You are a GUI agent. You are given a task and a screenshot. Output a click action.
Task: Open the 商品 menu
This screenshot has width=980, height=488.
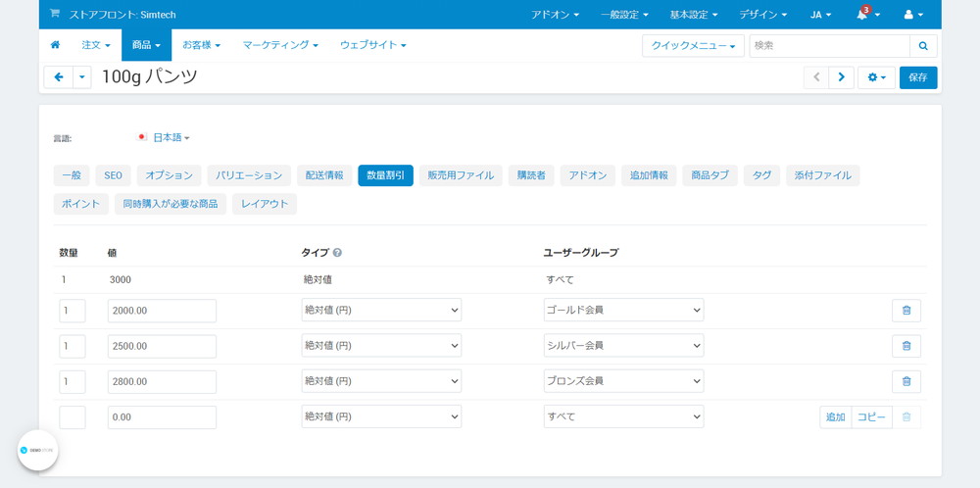coord(146,45)
